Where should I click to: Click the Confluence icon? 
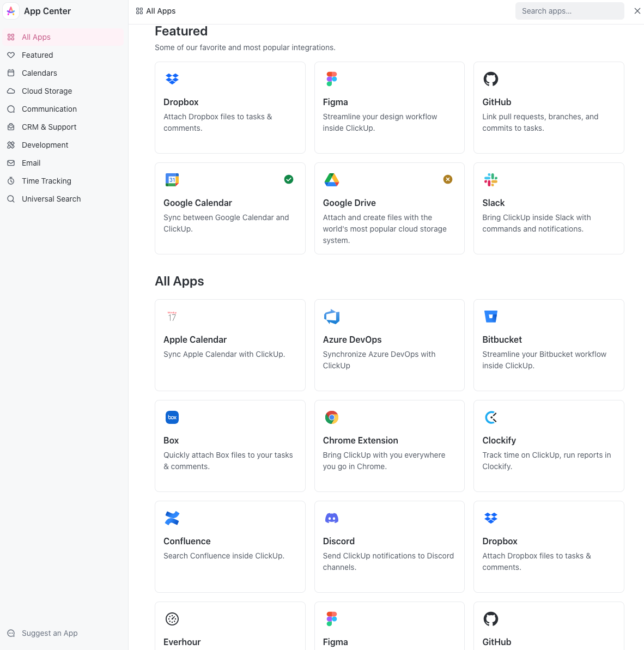pos(172,518)
